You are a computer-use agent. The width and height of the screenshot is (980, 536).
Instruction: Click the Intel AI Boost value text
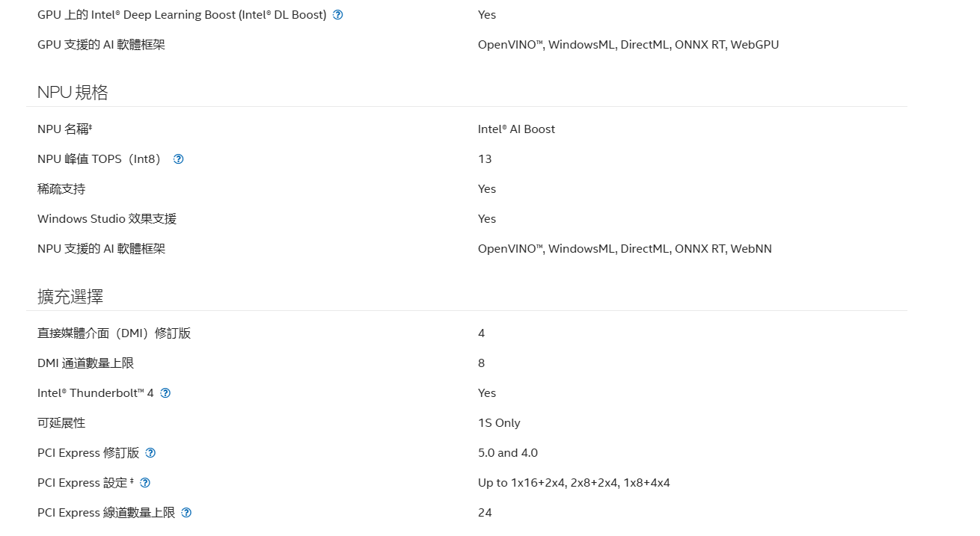tap(516, 129)
